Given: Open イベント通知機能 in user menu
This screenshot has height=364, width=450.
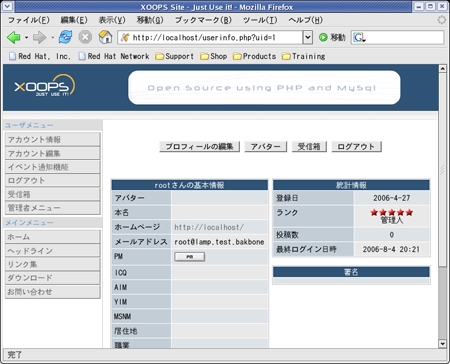Looking at the screenshot, I should (53, 167).
